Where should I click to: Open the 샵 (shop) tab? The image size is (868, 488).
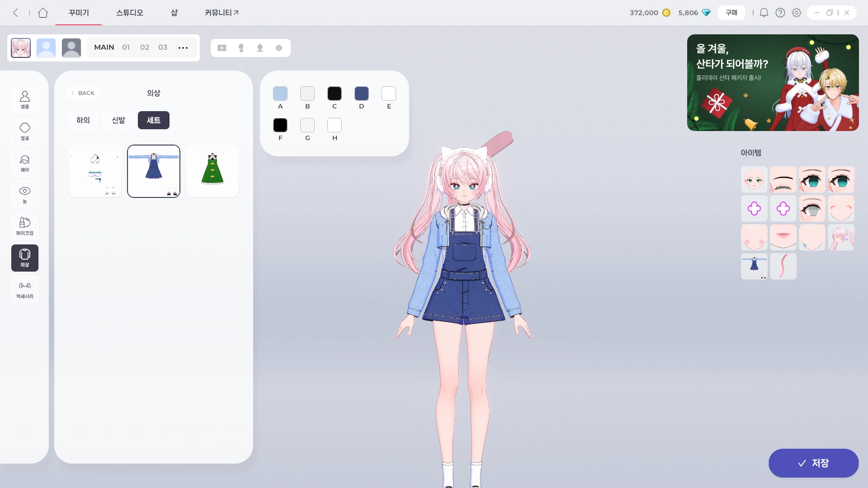(174, 13)
